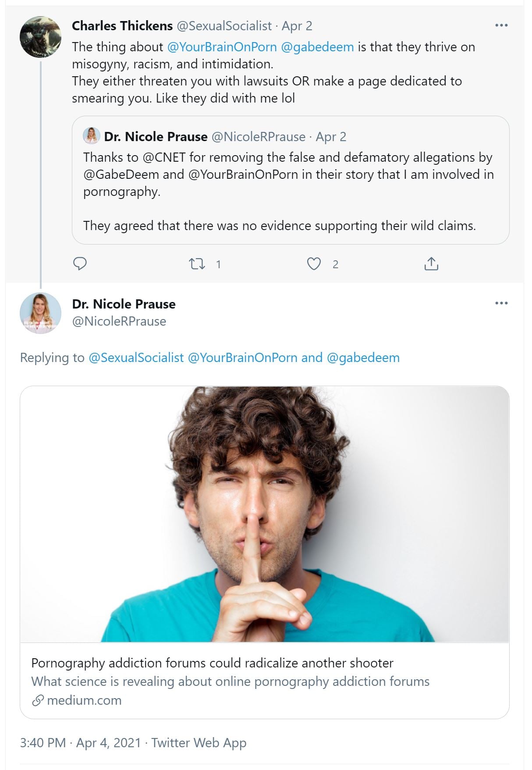Open Charles Thickens' profile avatar
Screen dimensions: 532x770
click(x=40, y=37)
